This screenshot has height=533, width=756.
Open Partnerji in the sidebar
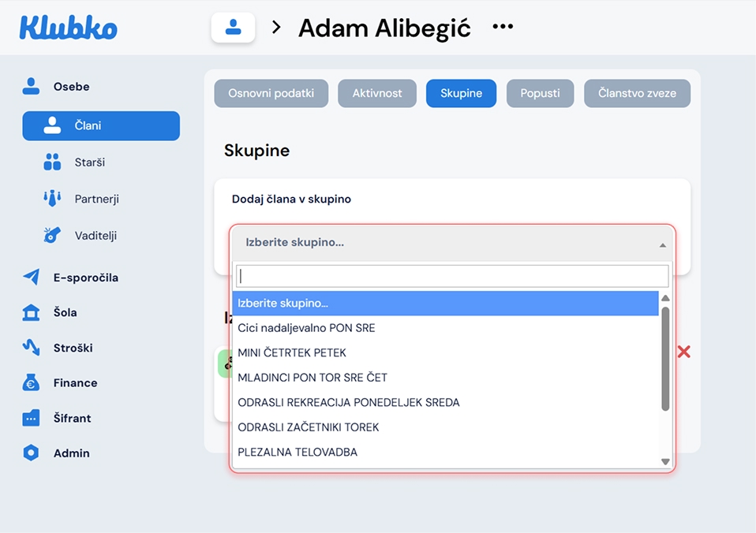pos(96,199)
